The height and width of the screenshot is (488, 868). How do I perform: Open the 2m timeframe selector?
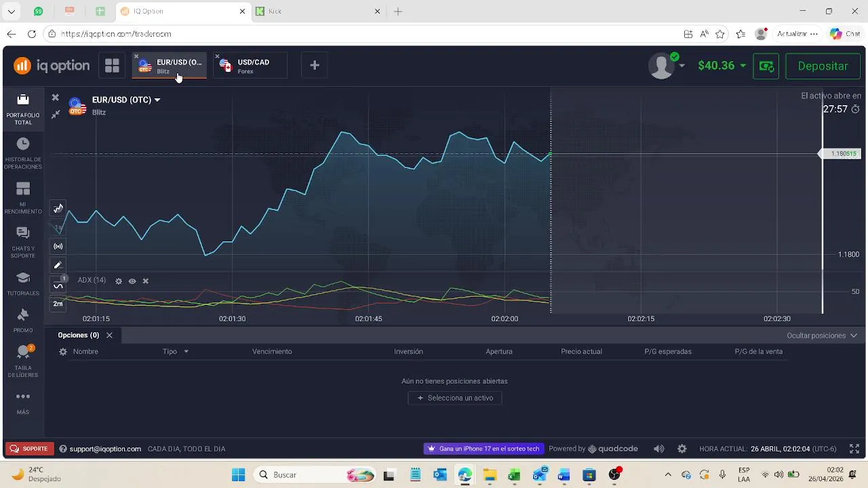[58, 304]
